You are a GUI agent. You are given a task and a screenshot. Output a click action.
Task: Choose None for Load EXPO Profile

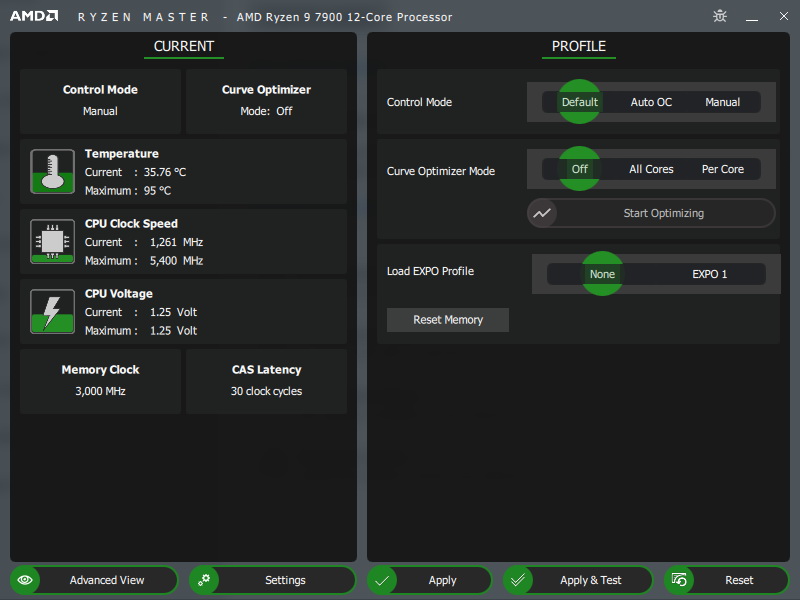pos(602,273)
